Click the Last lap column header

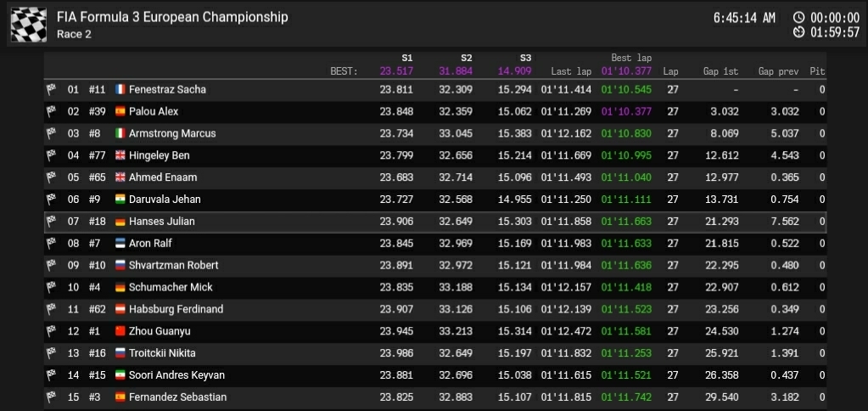click(571, 72)
